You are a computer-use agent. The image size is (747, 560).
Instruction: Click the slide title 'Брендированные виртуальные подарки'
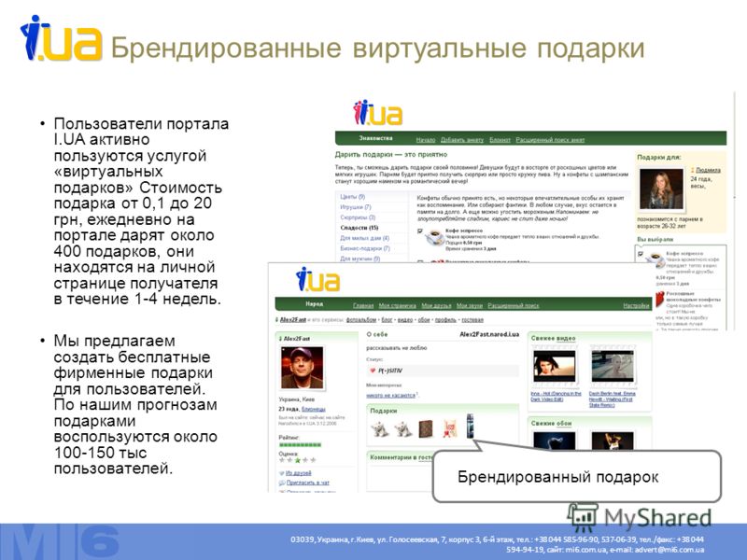point(378,48)
